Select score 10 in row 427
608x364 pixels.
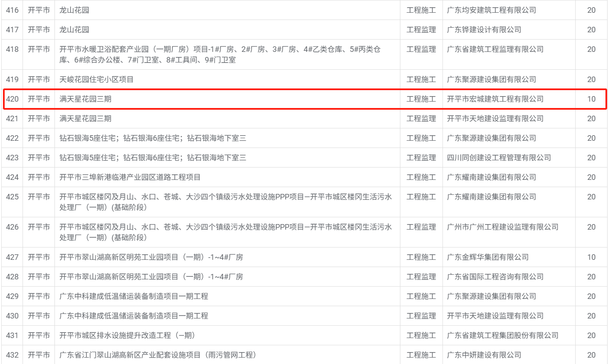pyautogui.click(x=591, y=257)
